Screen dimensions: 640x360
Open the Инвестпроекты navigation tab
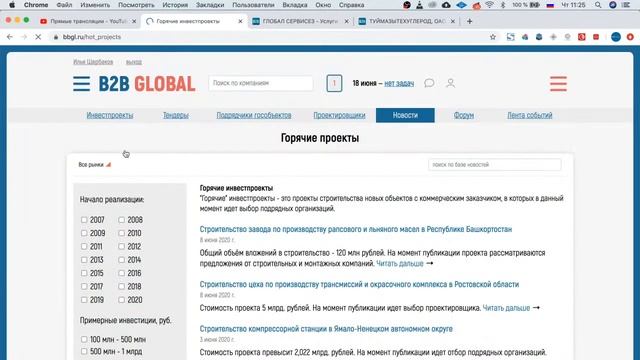pos(110,115)
